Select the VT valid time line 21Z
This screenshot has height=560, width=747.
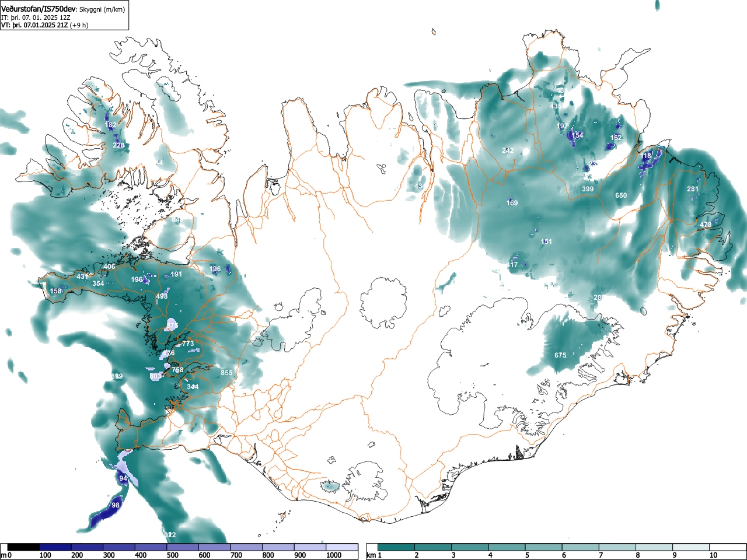[x=45, y=25]
